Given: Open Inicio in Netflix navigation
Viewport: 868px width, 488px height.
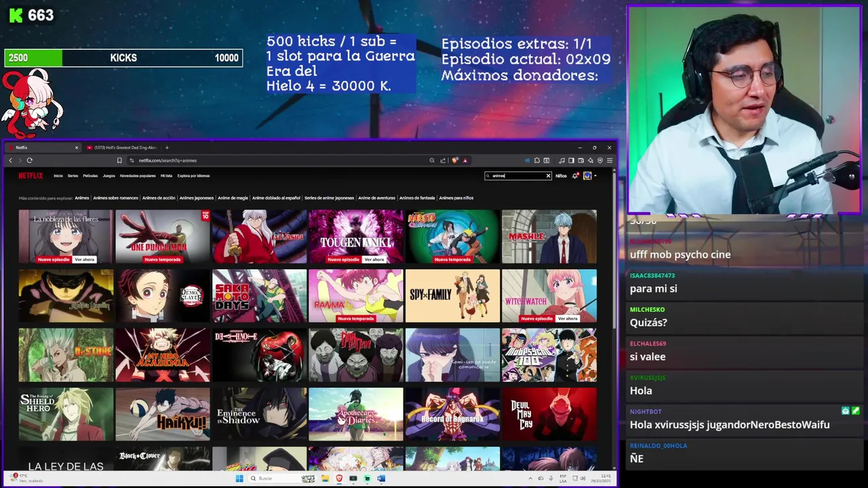Looking at the screenshot, I should pos(58,176).
